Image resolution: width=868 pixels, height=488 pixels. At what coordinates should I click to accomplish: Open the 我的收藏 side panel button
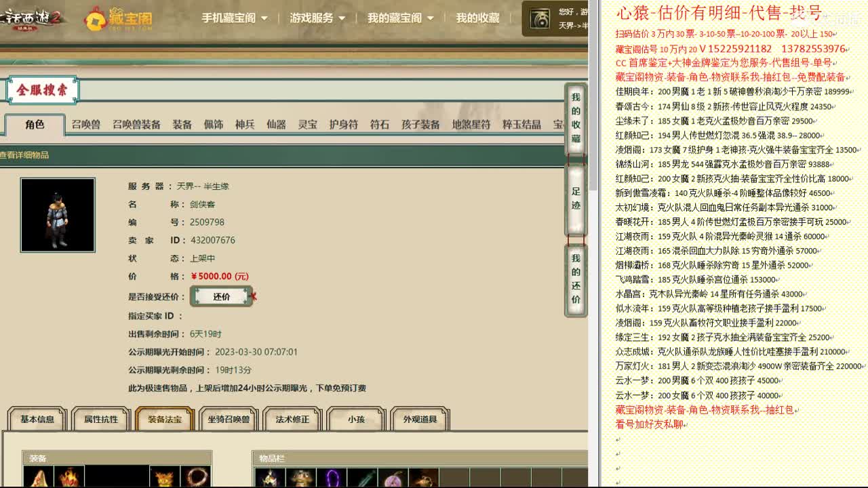(576, 119)
